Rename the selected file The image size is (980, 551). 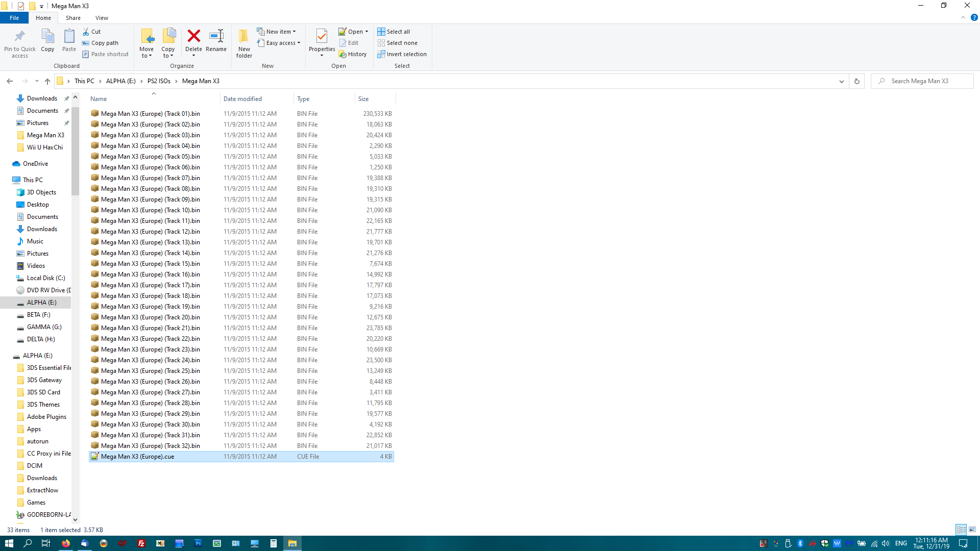(216, 40)
